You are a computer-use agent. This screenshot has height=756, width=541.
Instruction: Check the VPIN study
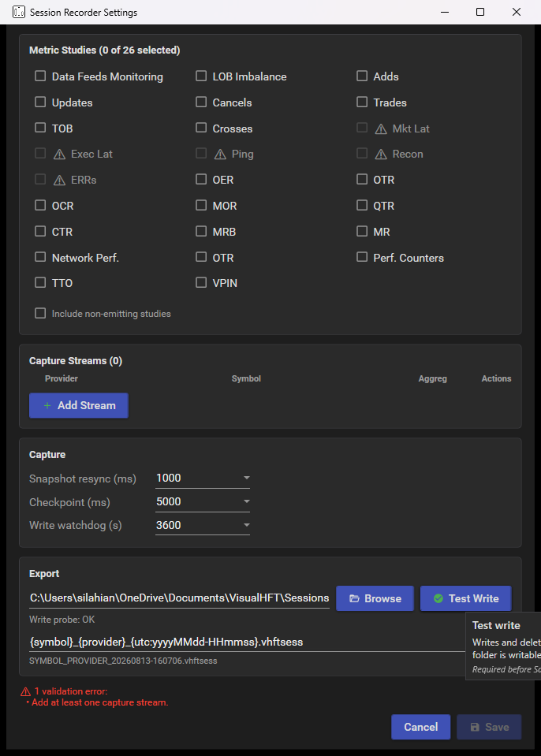point(201,282)
